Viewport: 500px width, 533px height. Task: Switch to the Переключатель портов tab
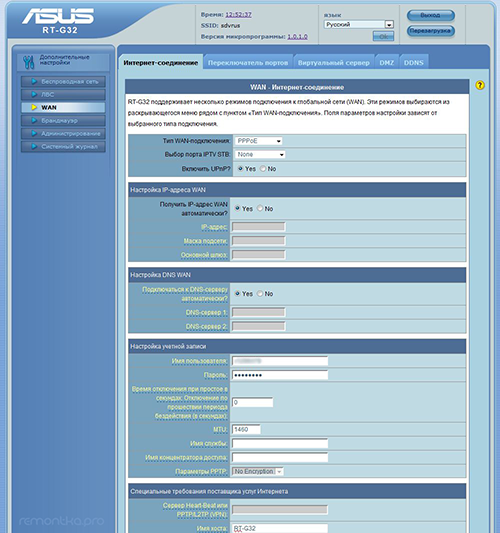[x=248, y=63]
